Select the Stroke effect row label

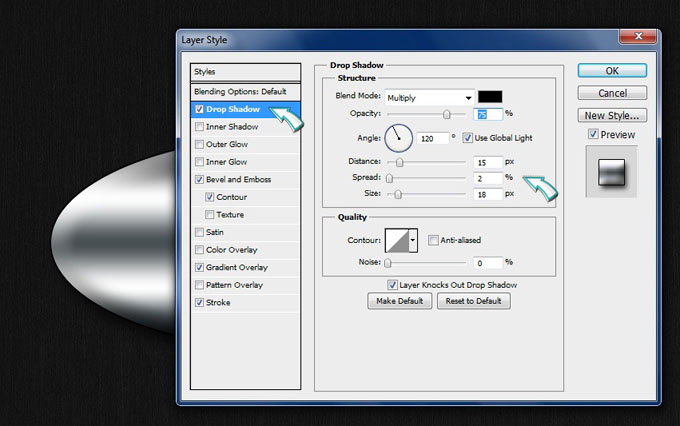point(218,302)
